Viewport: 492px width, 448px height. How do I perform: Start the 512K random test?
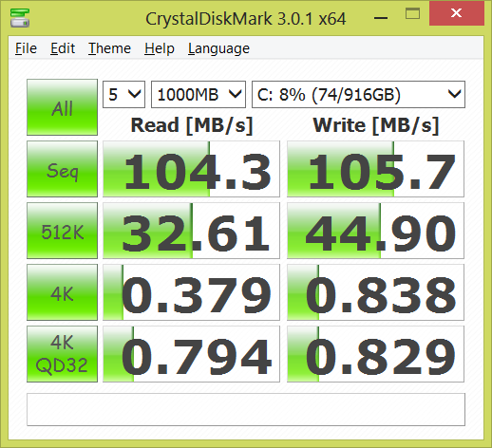click(x=62, y=231)
